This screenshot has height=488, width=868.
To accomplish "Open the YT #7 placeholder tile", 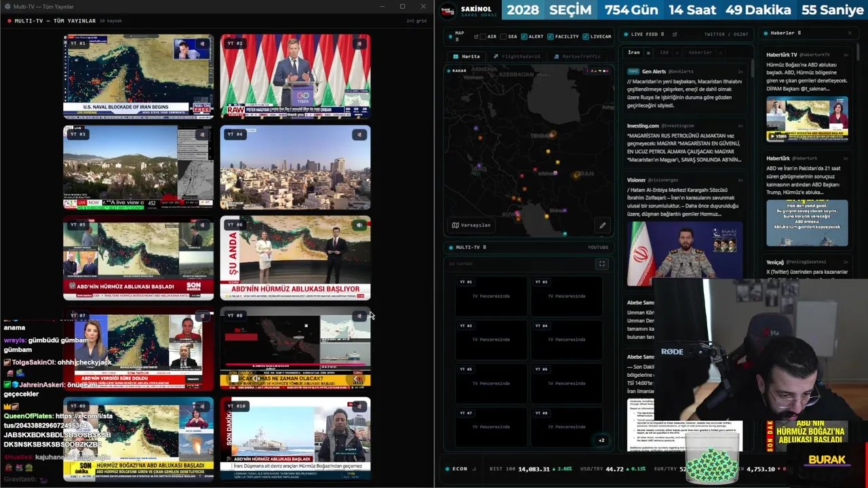I will coord(490,427).
